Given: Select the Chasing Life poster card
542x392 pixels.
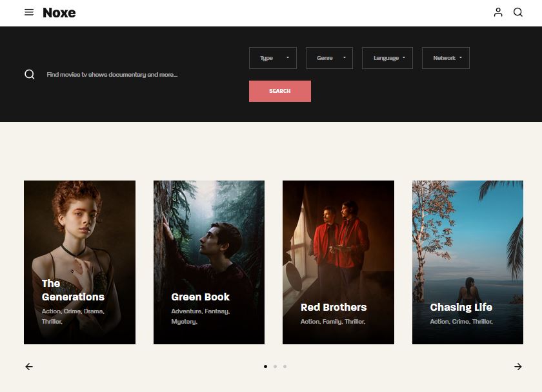Looking at the screenshot, I should pos(468,245).
